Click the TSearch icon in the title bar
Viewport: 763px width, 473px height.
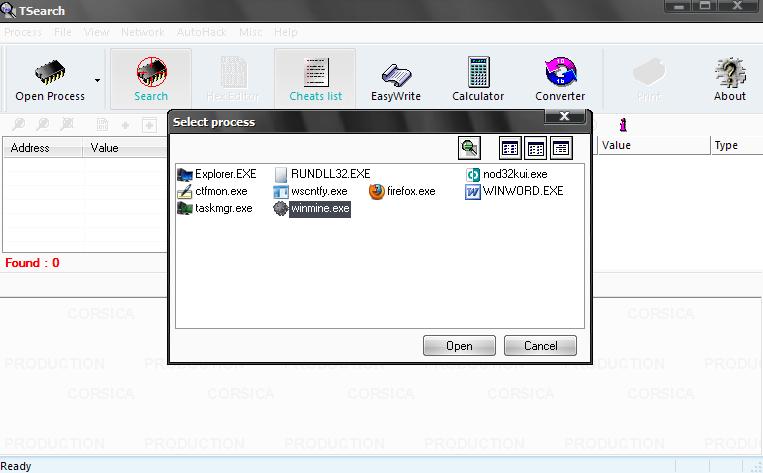pyautogui.click(x=8, y=10)
